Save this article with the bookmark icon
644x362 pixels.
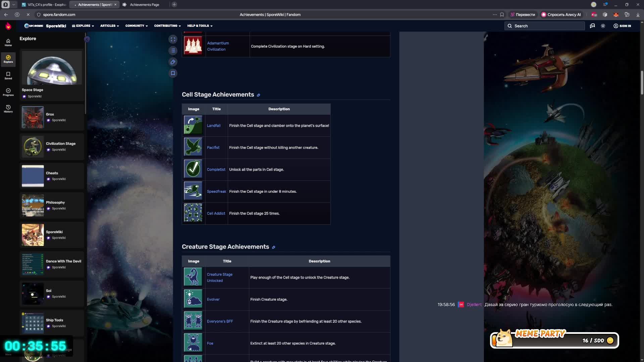(173, 73)
